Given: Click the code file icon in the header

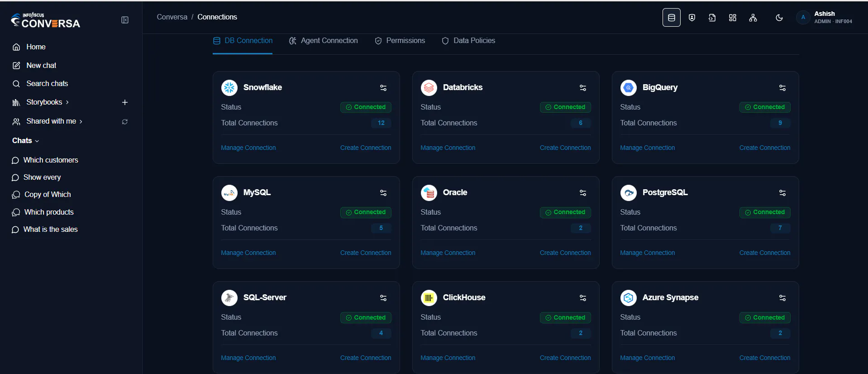Looking at the screenshot, I should coord(712,18).
